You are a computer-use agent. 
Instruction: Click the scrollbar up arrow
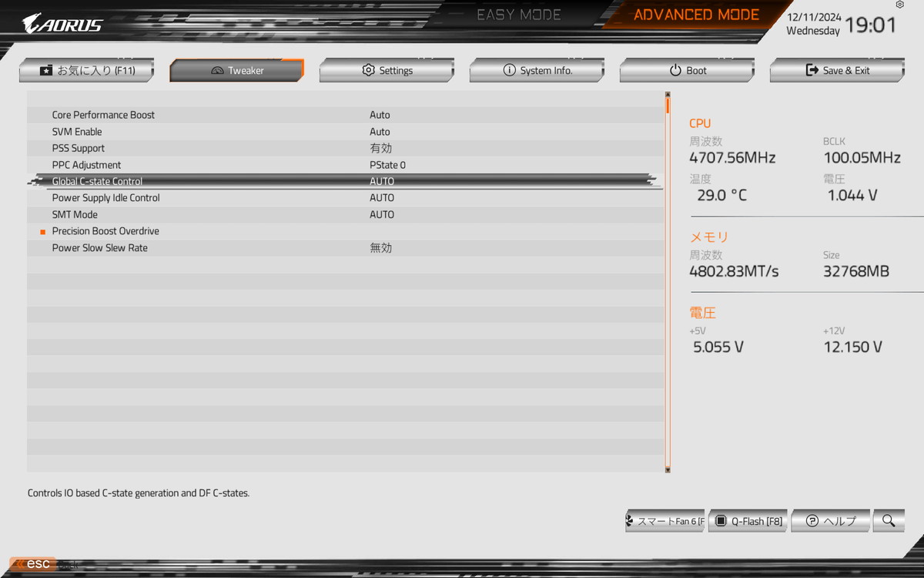668,95
